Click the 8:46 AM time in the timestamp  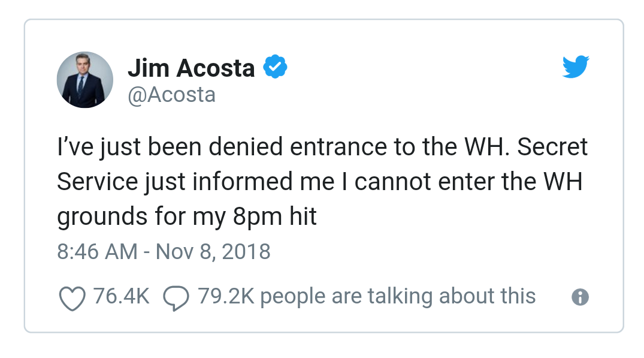97,251
